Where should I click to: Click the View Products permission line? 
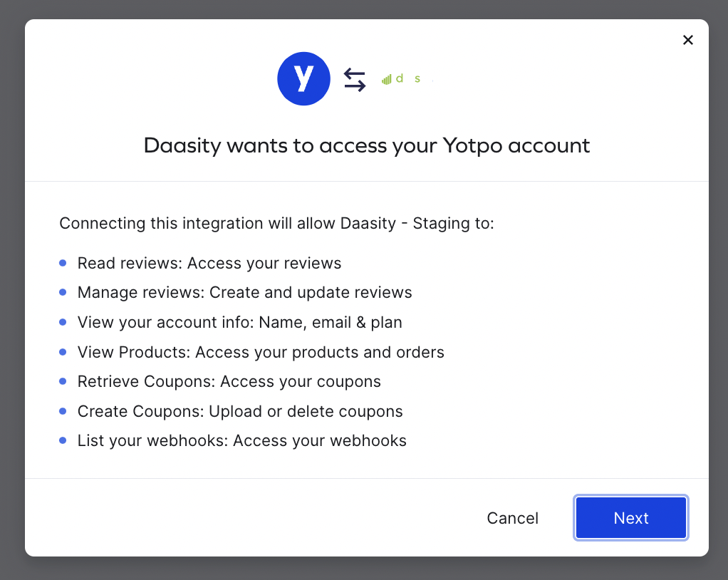click(x=261, y=353)
